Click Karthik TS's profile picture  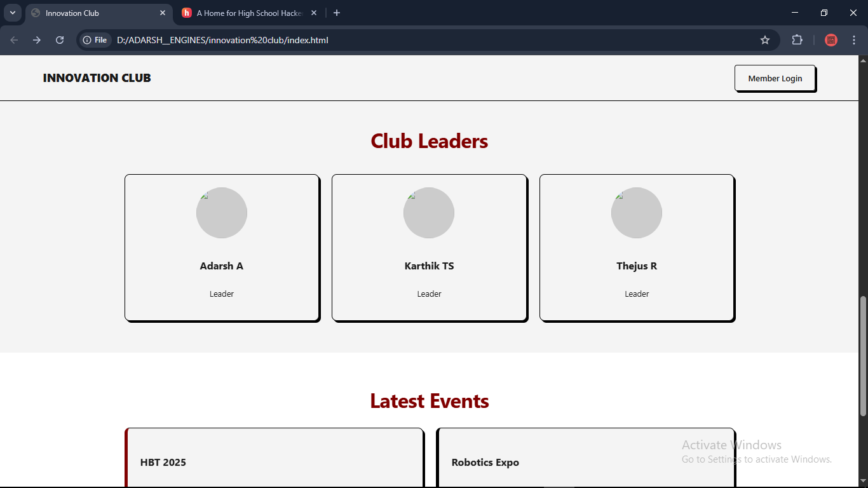(429, 213)
